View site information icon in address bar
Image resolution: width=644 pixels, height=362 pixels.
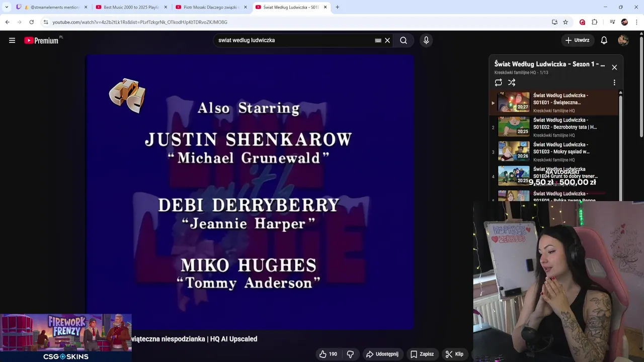(46, 22)
